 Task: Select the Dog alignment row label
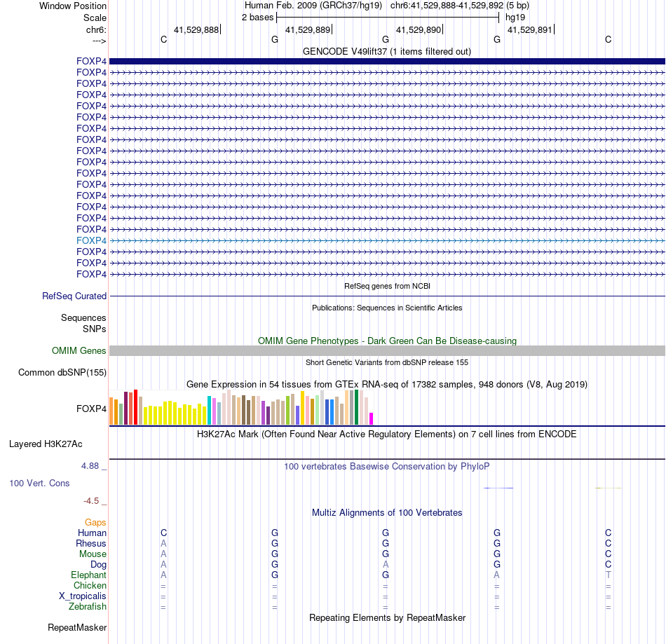pyautogui.click(x=99, y=565)
